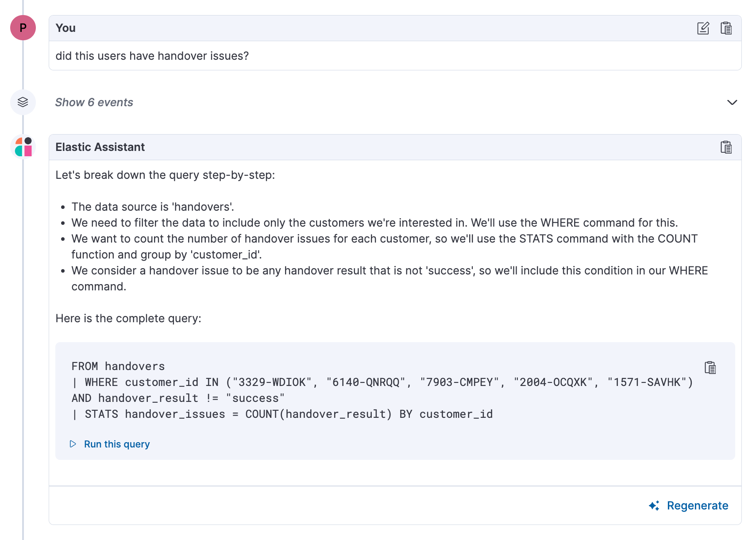Click the Elastic Assistant avatar logo
This screenshot has height=540, width=756.
(x=23, y=147)
